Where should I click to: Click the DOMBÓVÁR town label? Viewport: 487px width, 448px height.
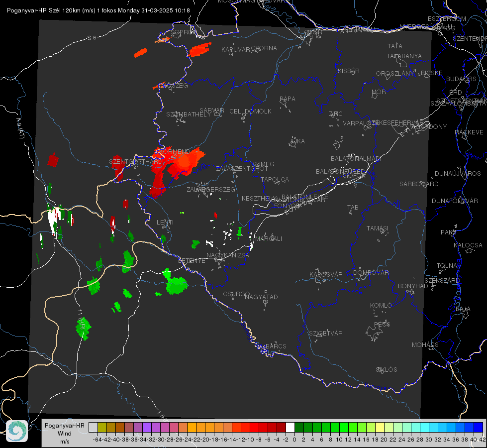click(371, 273)
